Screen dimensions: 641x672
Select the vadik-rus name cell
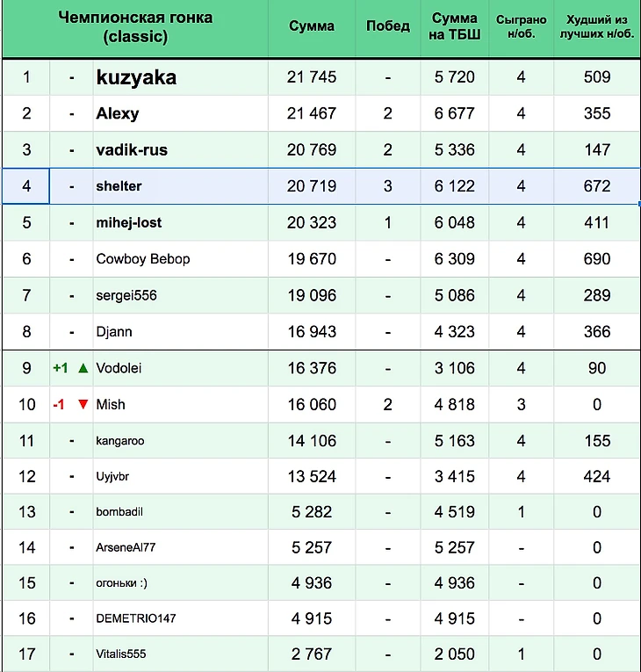tap(132, 150)
